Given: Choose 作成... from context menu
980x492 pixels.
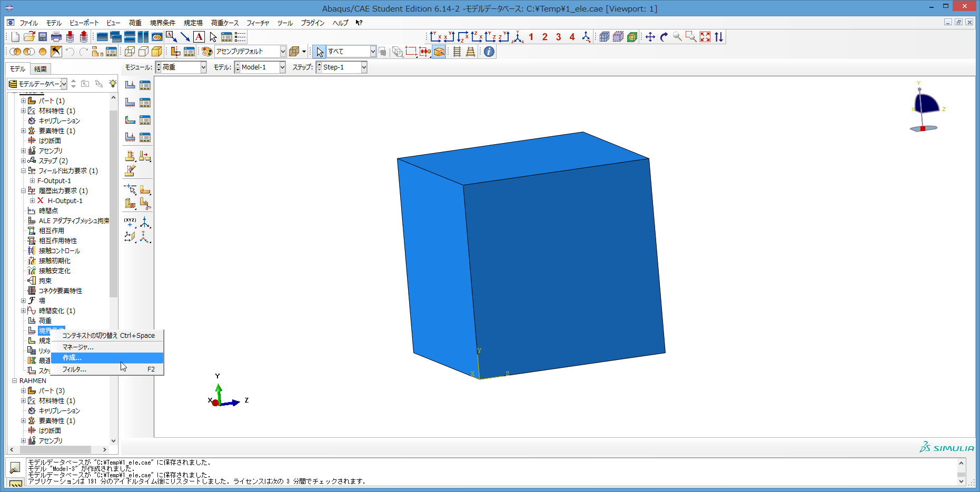Looking at the screenshot, I should (x=107, y=358).
